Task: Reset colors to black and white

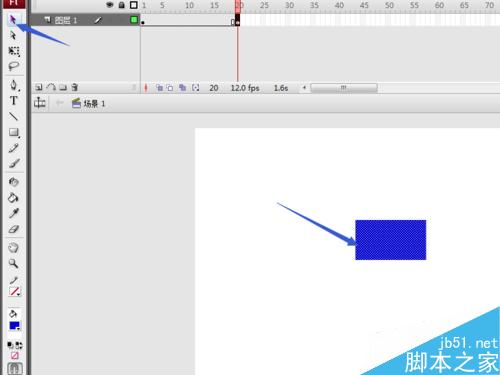Action: [10, 345]
